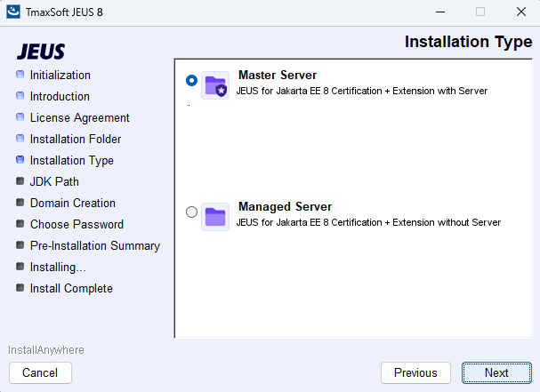Click the bullet icon beside JDK Path
The image size is (540, 392).
click(x=20, y=182)
